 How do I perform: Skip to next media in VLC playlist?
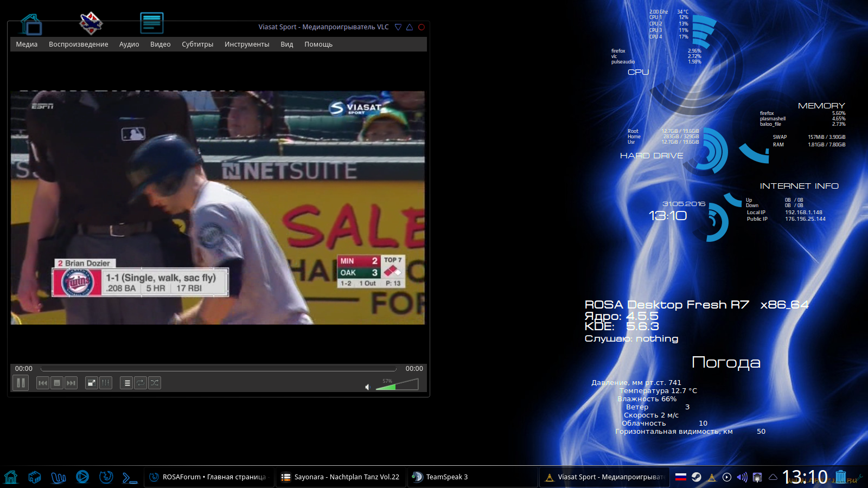71,383
